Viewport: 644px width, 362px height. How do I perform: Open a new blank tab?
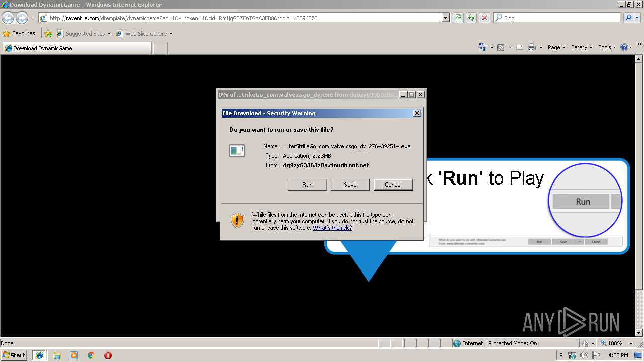(160, 48)
